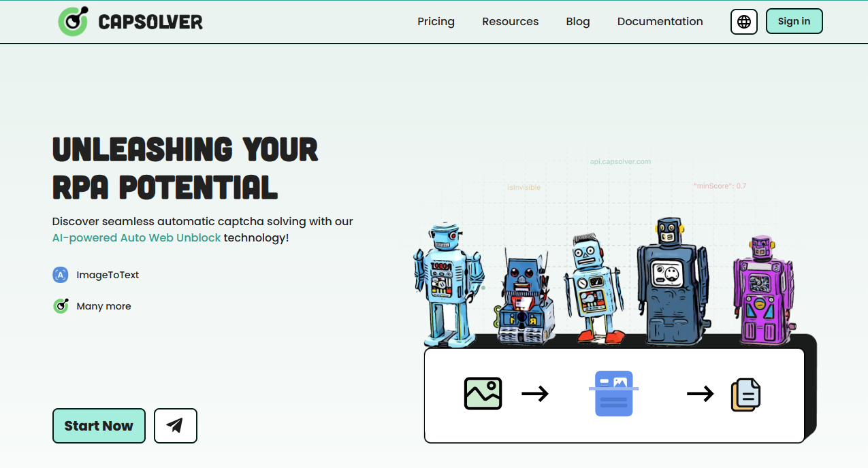
Task: Select the Telegram paper plane icon button
Action: (175, 425)
